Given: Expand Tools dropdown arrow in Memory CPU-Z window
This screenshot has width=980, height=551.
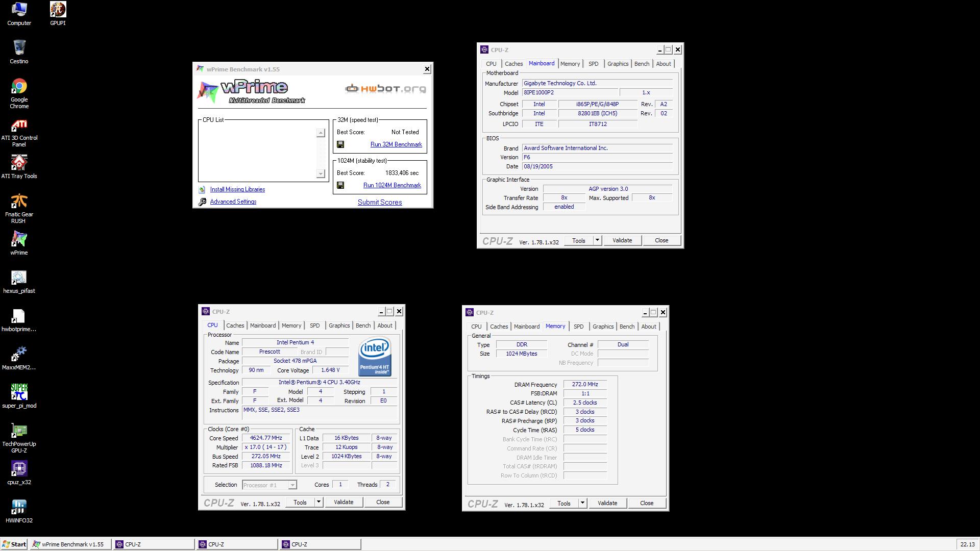Looking at the screenshot, I should point(582,503).
